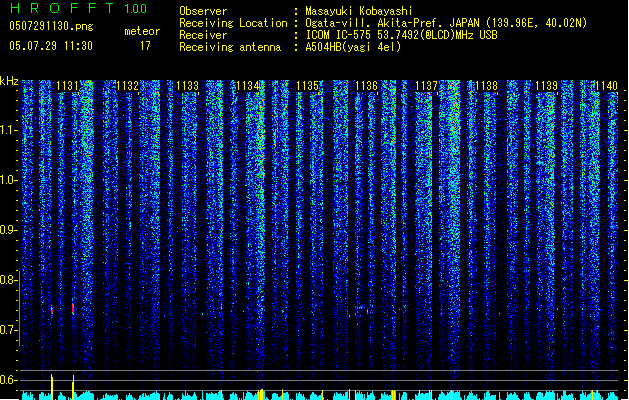Click the 1136 time marker
The height and width of the screenshot is (400, 629).
click(x=367, y=86)
